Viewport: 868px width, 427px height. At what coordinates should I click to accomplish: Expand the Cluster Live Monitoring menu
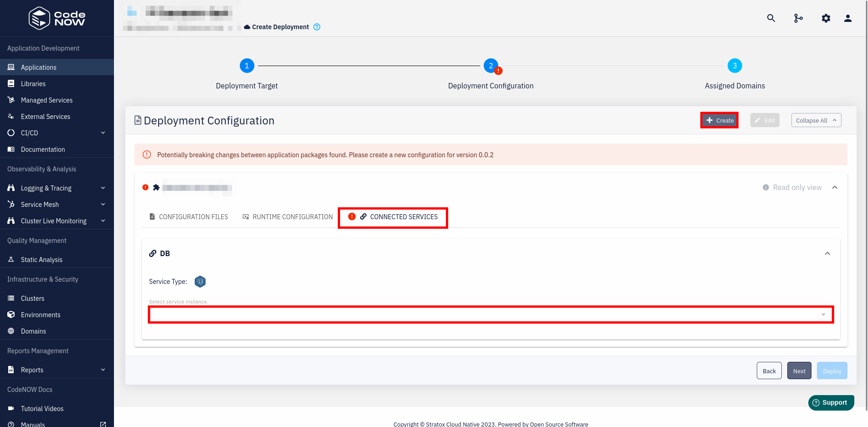click(x=57, y=221)
